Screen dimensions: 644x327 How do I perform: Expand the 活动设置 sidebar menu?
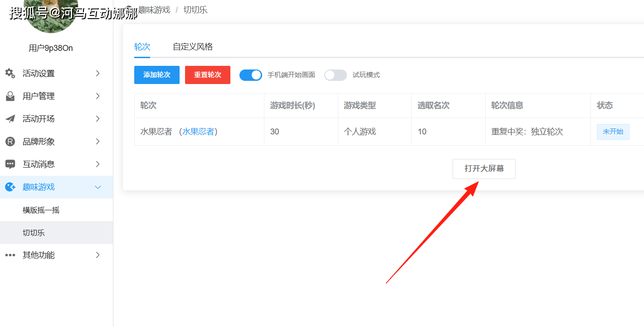[98, 73]
